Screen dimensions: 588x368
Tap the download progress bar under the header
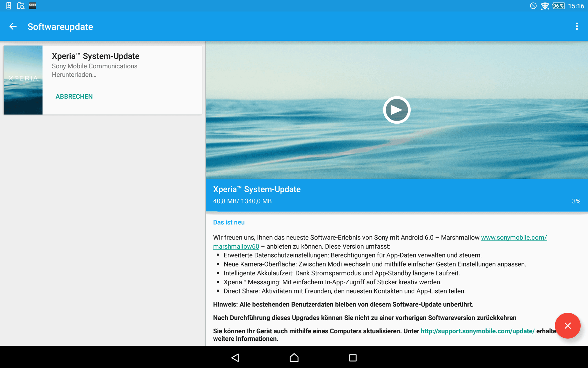(x=397, y=211)
